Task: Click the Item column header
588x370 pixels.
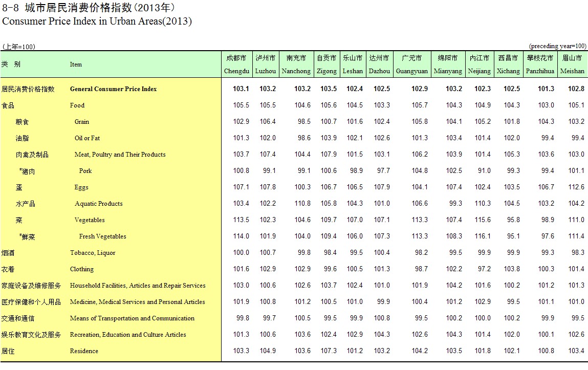Action: pyautogui.click(x=76, y=64)
